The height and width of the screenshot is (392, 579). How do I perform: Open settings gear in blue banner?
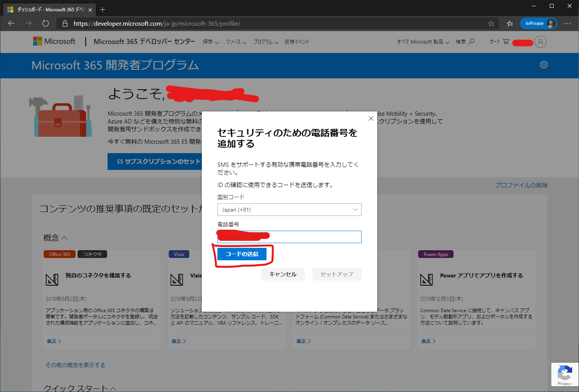544,65
